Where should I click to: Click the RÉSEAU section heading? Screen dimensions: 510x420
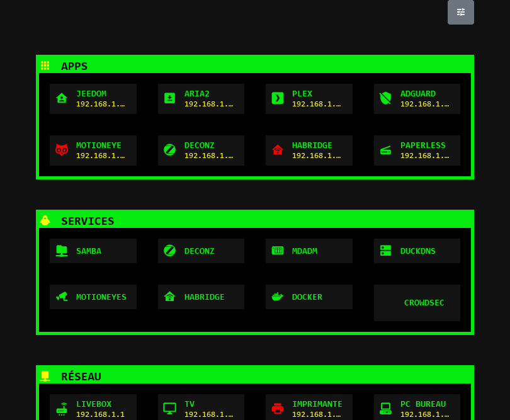point(81,377)
